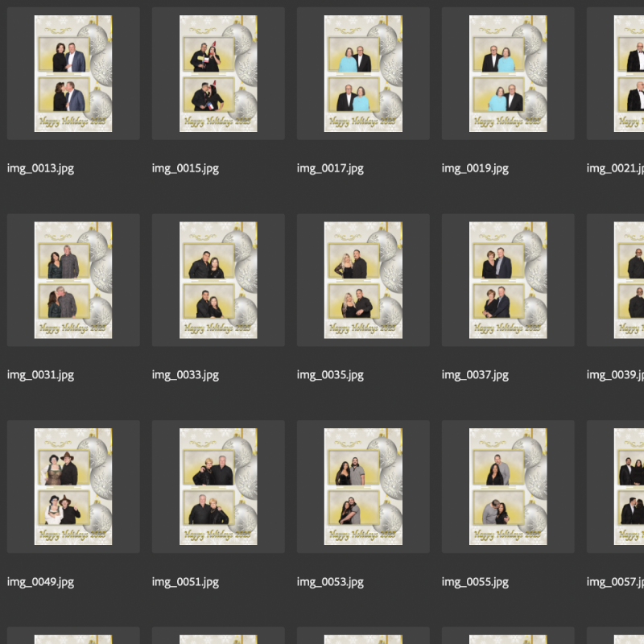The height and width of the screenshot is (644, 644).
Task: Open the img_0051.jpg thumbnail image
Action: tap(218, 486)
